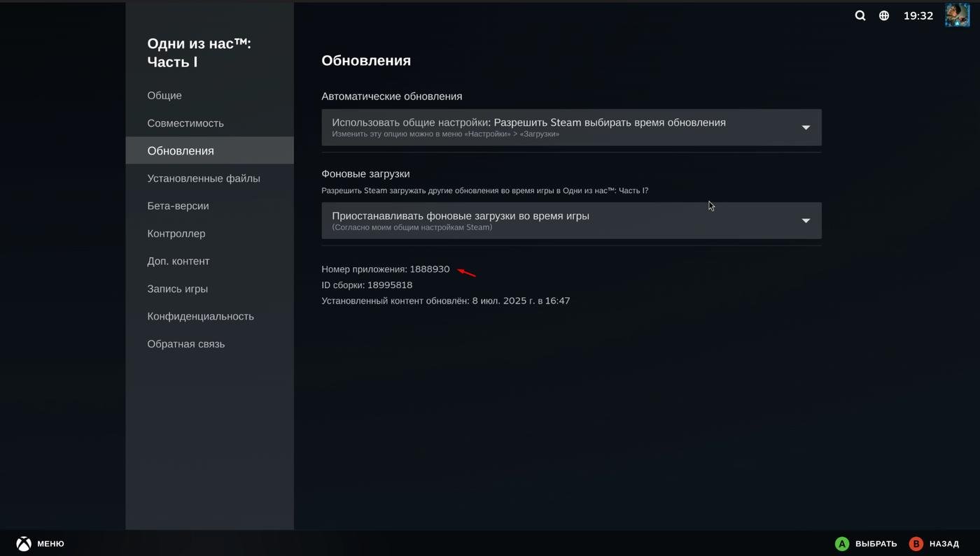
Task: Click the Обновления page heading
Action: (x=366, y=60)
